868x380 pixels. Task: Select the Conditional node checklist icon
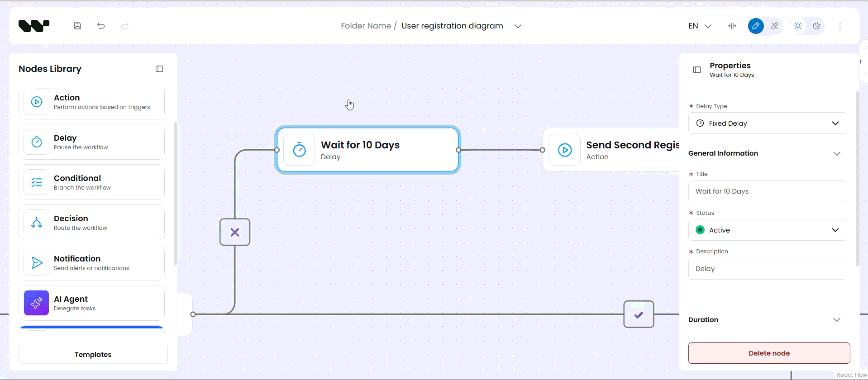coord(37,182)
